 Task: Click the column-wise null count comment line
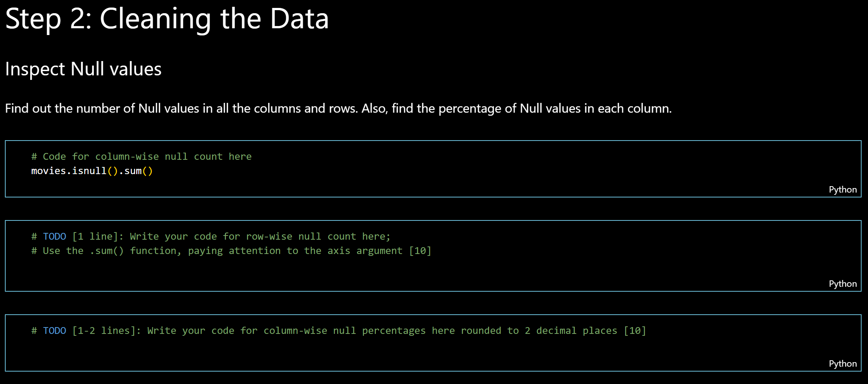(x=141, y=157)
